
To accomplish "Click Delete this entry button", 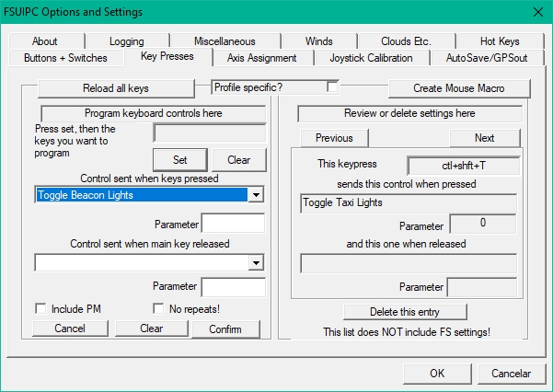I will 405,312.
